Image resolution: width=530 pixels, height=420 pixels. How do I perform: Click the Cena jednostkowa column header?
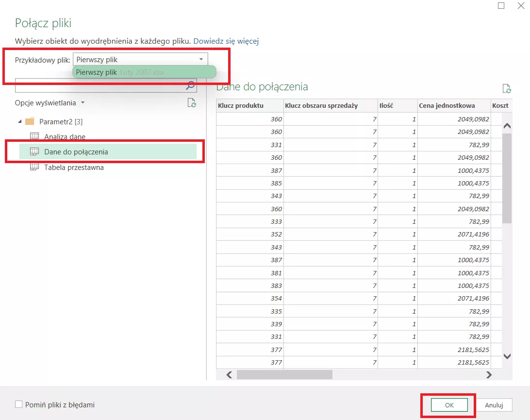point(447,105)
